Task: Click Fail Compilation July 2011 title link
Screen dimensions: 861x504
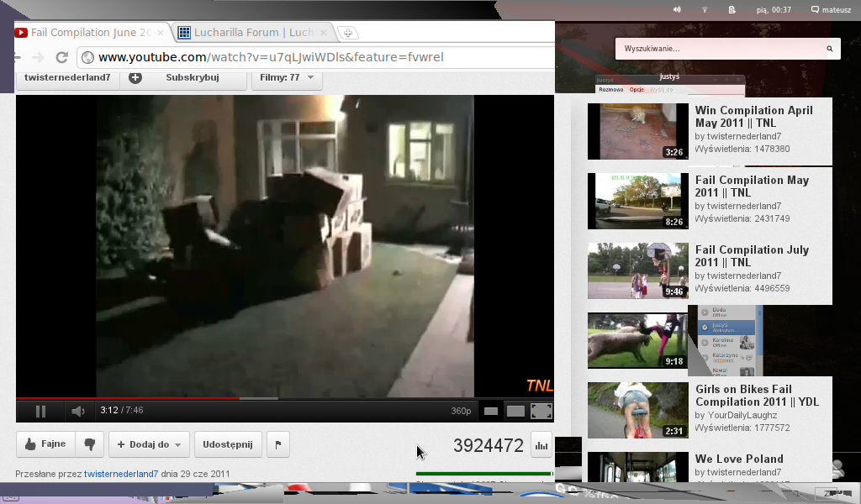Action: tap(752, 255)
